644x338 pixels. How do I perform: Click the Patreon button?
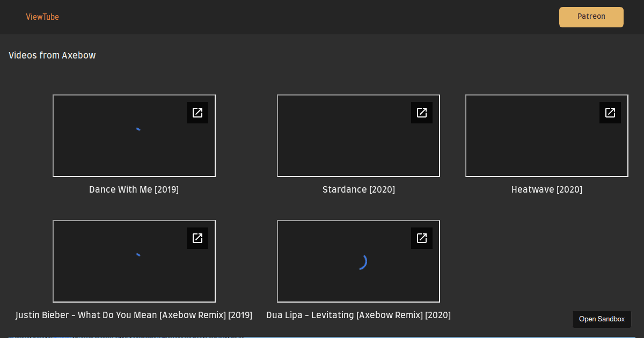(x=591, y=17)
